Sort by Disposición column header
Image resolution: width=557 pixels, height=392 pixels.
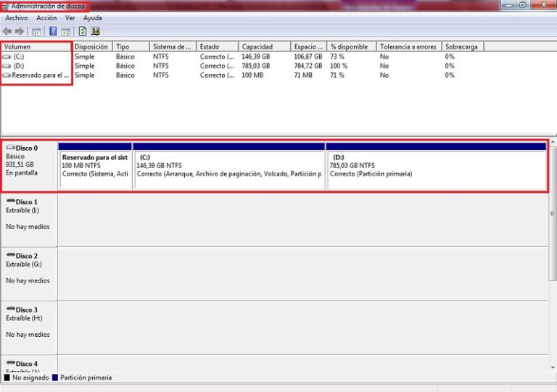pos(92,46)
